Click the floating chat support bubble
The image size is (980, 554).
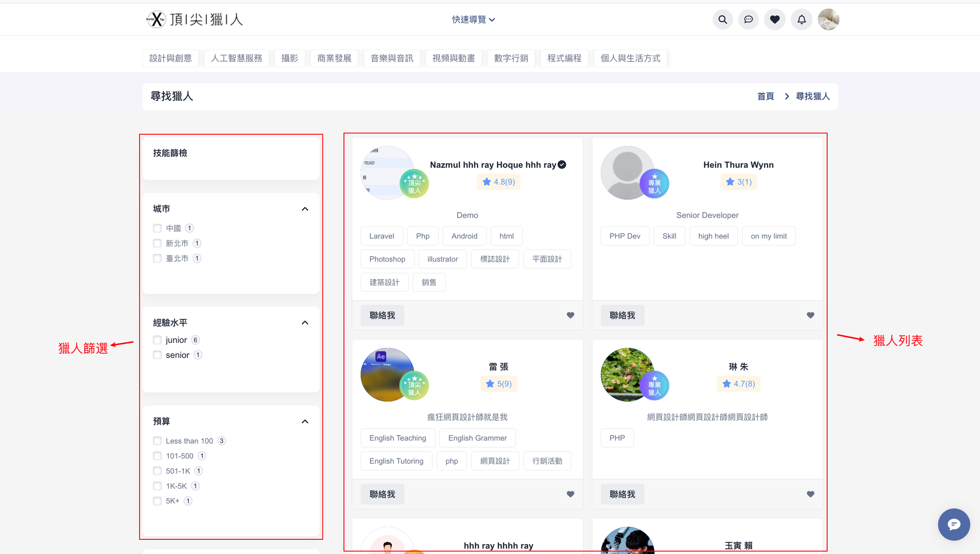[954, 525]
